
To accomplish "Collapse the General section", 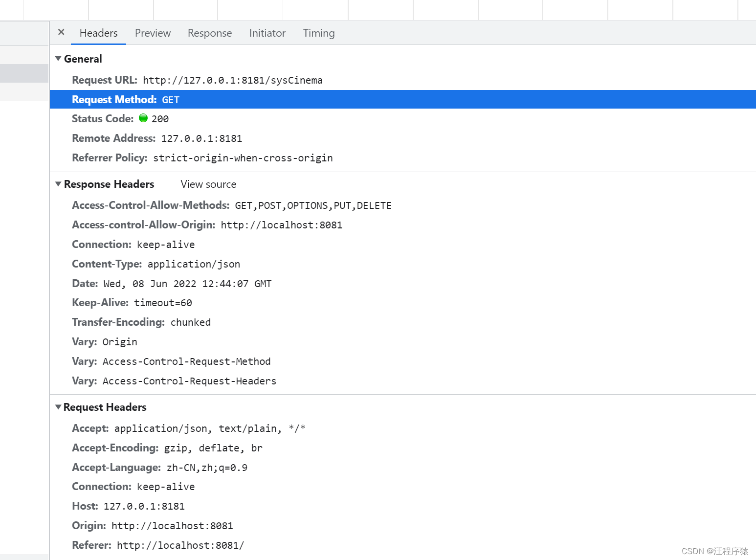I will pyautogui.click(x=58, y=59).
